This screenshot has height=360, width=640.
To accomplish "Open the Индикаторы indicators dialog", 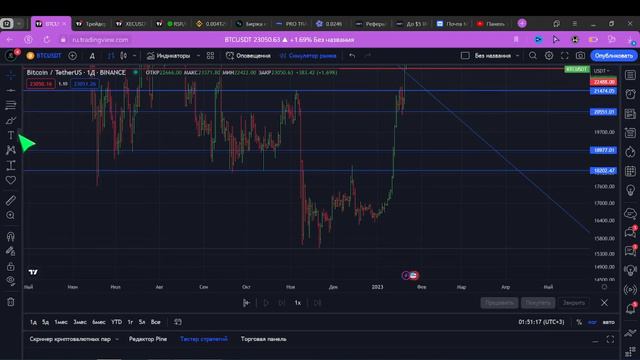I will tap(169, 56).
